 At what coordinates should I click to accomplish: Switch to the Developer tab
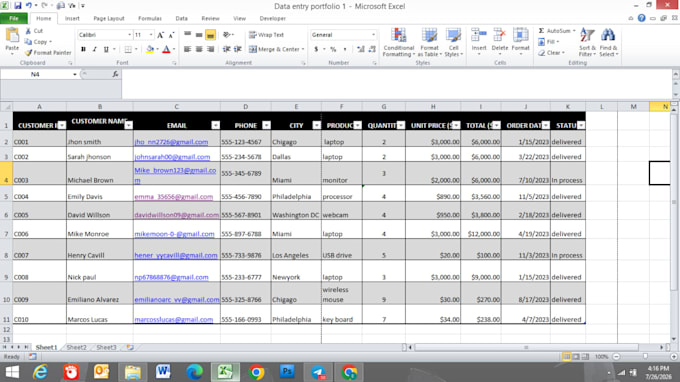pos(272,18)
